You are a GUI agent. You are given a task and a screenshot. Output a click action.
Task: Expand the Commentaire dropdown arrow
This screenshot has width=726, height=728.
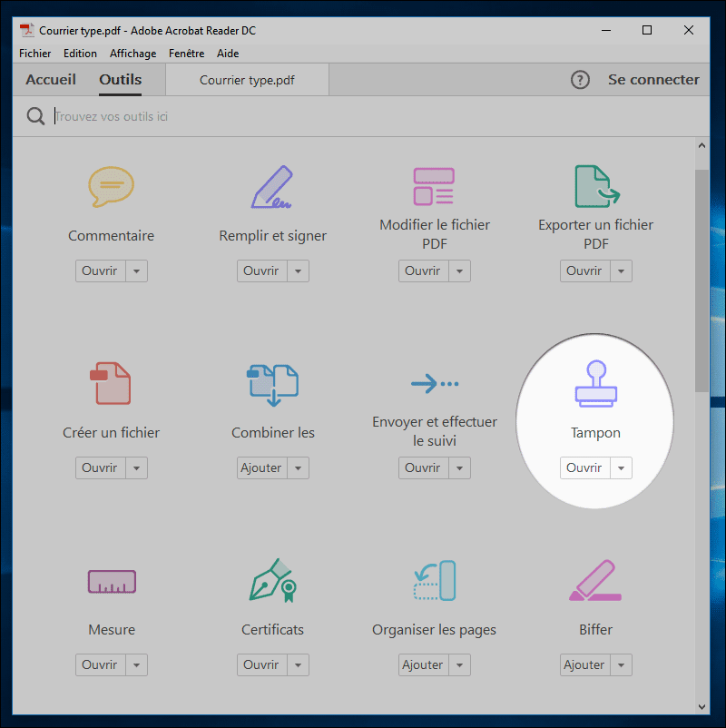(136, 271)
